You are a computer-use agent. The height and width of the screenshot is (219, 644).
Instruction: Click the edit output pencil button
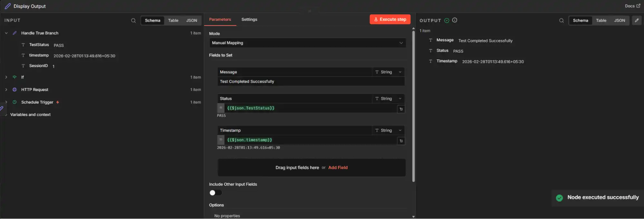pyautogui.click(x=637, y=20)
